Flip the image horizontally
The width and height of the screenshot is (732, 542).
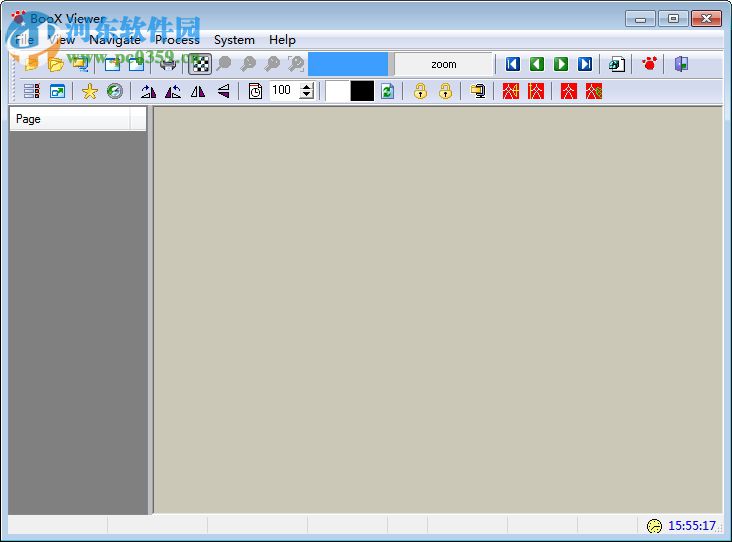coord(198,91)
